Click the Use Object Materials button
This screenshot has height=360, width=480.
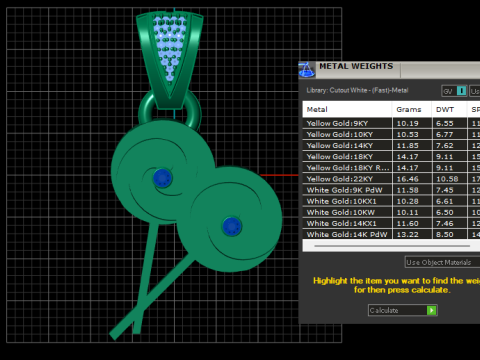442,262
